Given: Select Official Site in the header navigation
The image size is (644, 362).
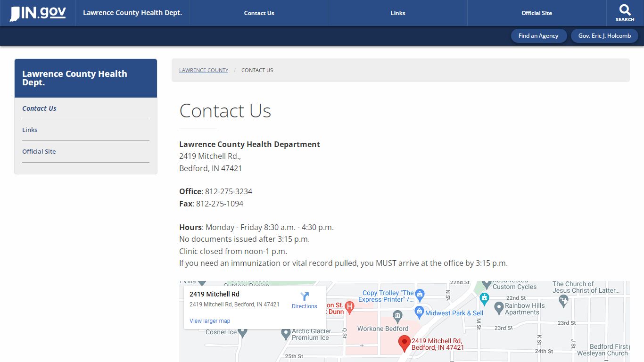Looking at the screenshot, I should [x=537, y=13].
